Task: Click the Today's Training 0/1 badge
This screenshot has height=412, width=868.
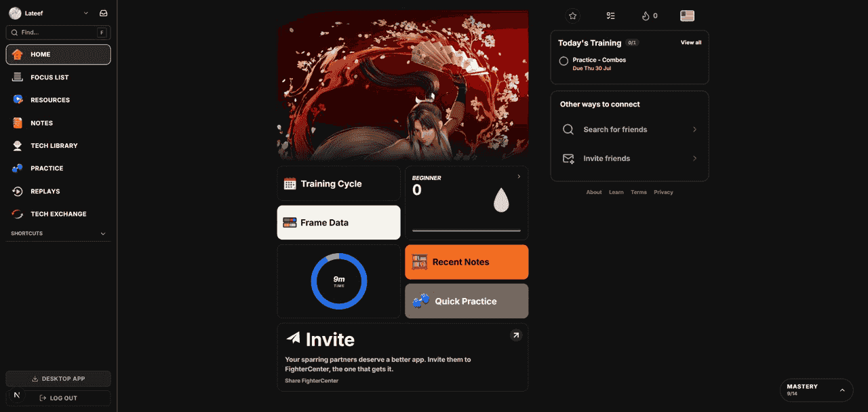Action: (x=632, y=43)
